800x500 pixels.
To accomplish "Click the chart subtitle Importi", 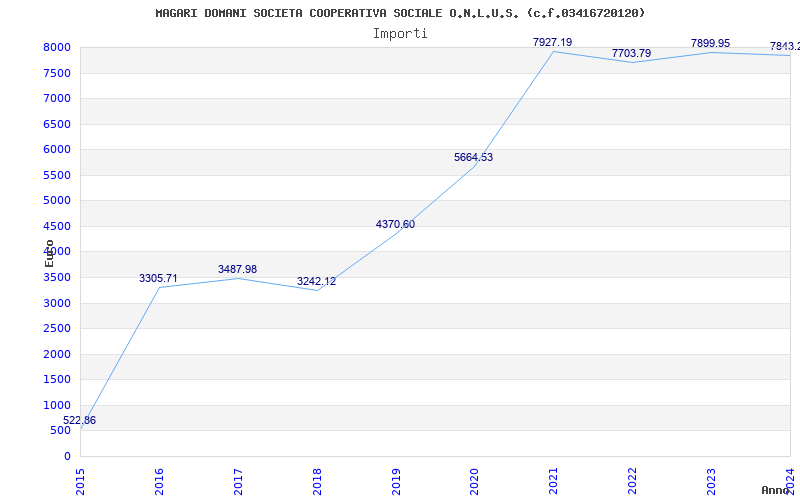I will point(400,34).
